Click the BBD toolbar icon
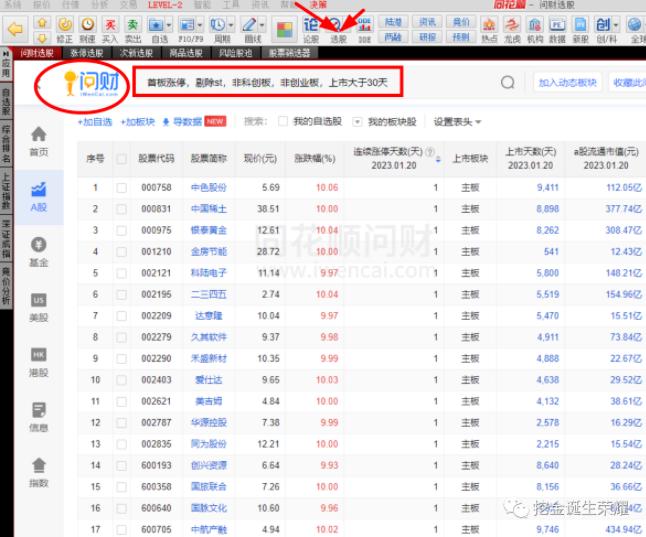The image size is (646, 537). 364,25
